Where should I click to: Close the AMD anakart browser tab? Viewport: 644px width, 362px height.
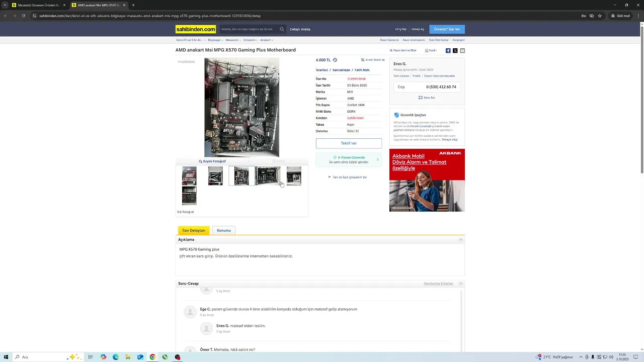(124, 5)
